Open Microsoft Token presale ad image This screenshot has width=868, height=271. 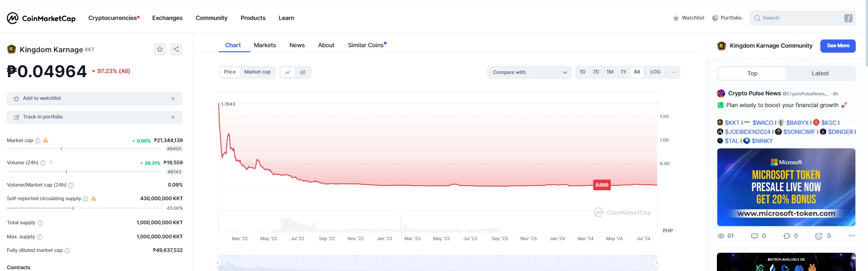(786, 187)
